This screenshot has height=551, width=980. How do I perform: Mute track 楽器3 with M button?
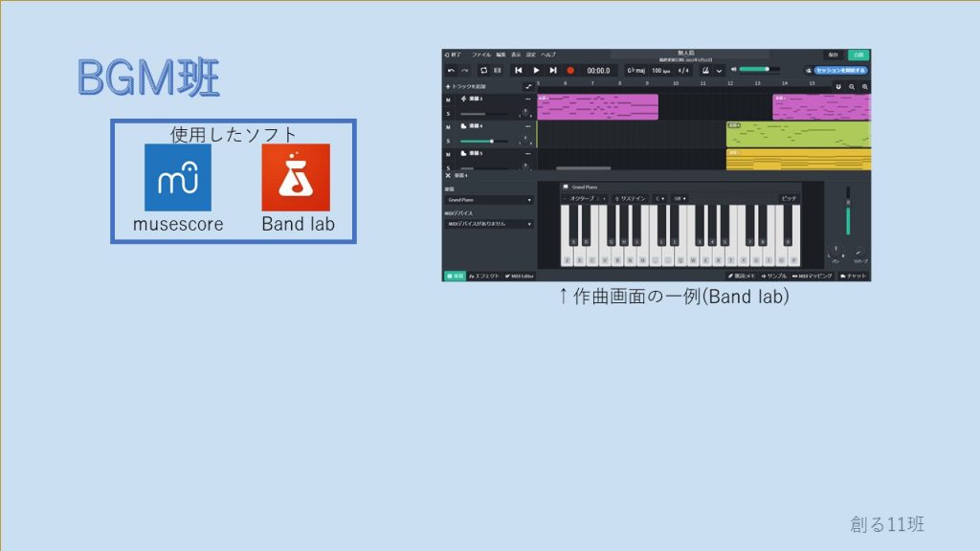pos(448,99)
